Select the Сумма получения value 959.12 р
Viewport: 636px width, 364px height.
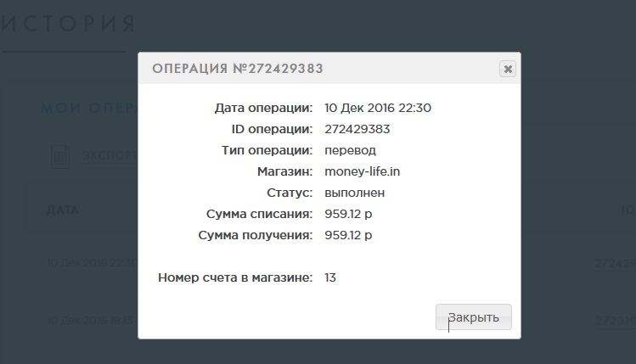point(348,235)
